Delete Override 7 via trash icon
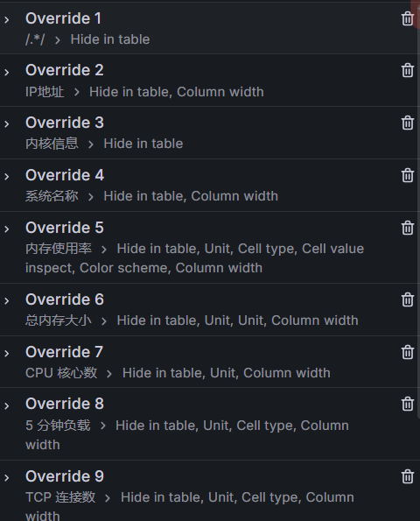Screen dimensions: 420x521 click(408, 352)
